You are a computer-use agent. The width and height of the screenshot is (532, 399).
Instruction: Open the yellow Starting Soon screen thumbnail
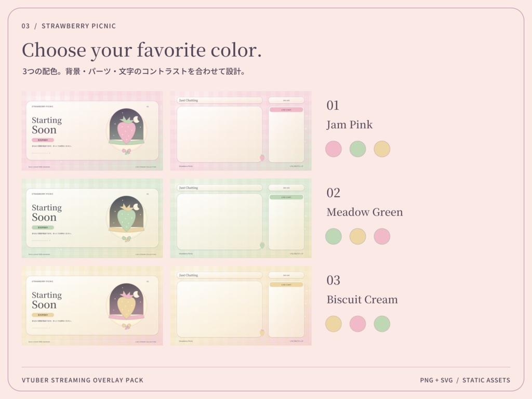point(92,305)
